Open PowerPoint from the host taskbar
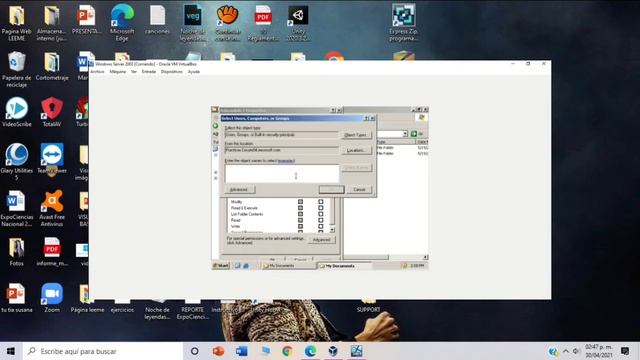Image resolution: width=640 pixels, height=360 pixels. pos(218,351)
